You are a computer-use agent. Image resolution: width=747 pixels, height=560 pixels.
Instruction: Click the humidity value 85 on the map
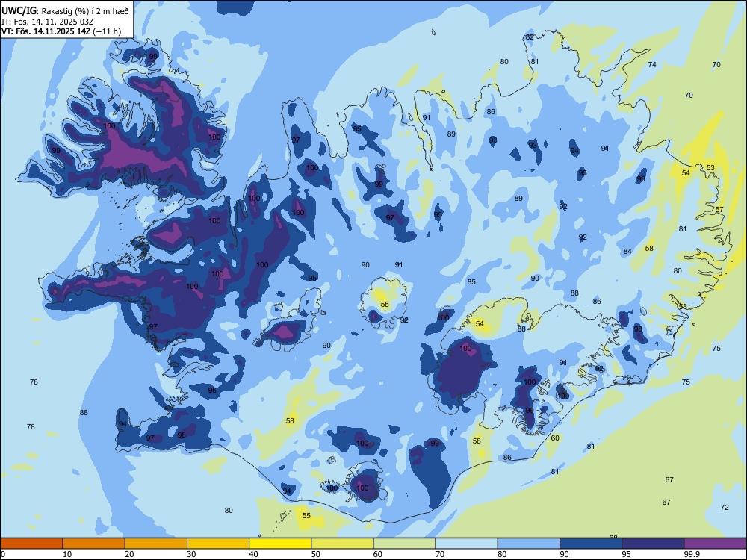(x=471, y=282)
